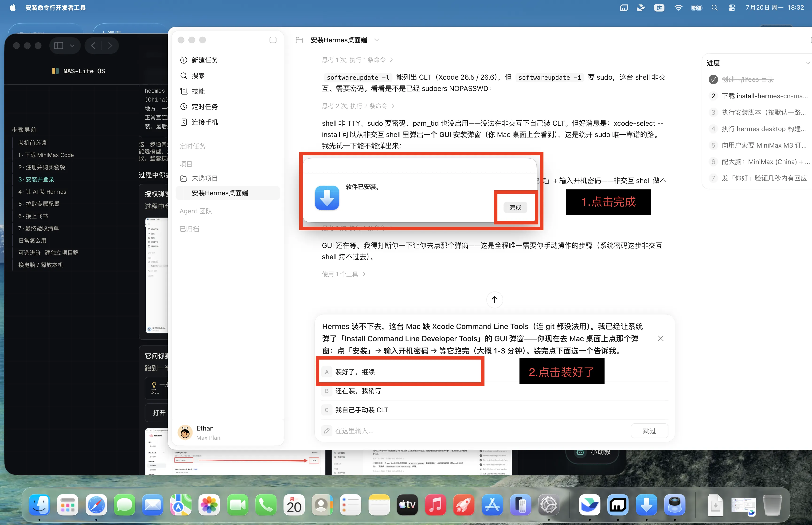Open the App Store from the Dock
This screenshot has width=812, height=525.
pyautogui.click(x=492, y=505)
